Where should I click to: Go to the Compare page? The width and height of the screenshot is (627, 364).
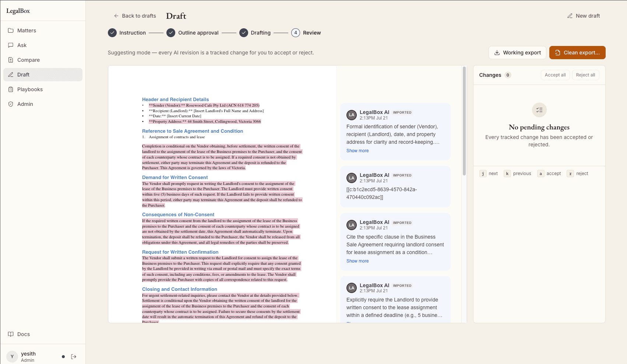[43, 60]
